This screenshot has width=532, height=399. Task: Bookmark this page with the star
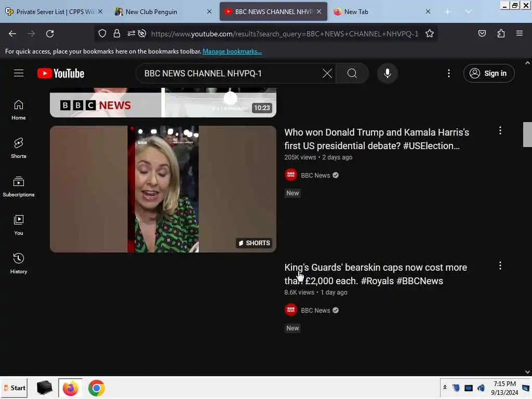(430, 33)
